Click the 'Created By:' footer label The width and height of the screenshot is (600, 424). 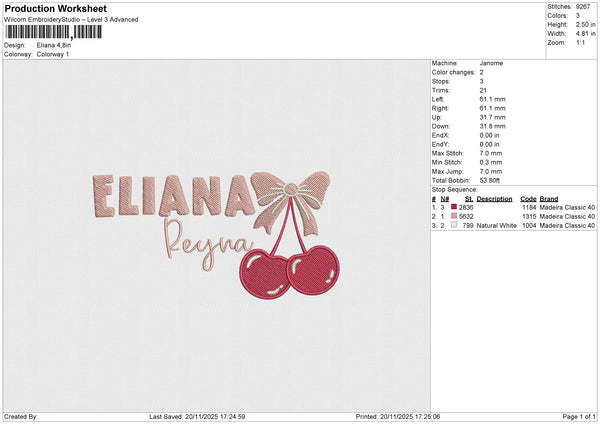[x=21, y=417]
